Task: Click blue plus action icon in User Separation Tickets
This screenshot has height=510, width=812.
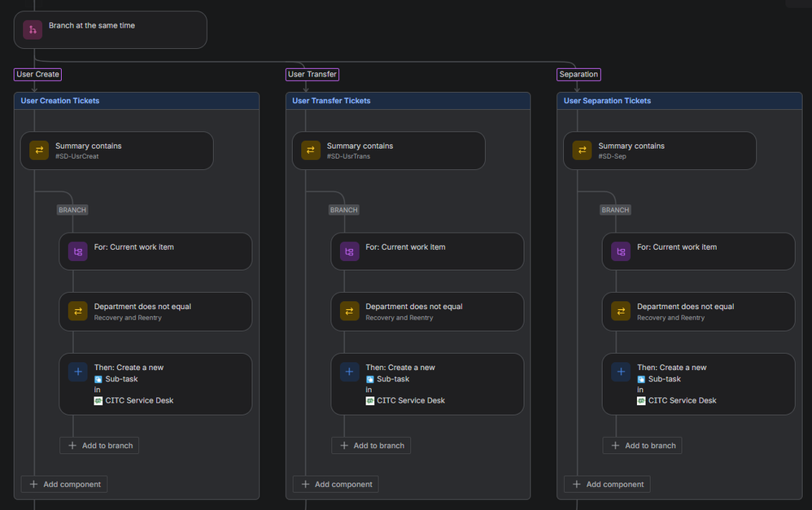Action: coord(621,372)
